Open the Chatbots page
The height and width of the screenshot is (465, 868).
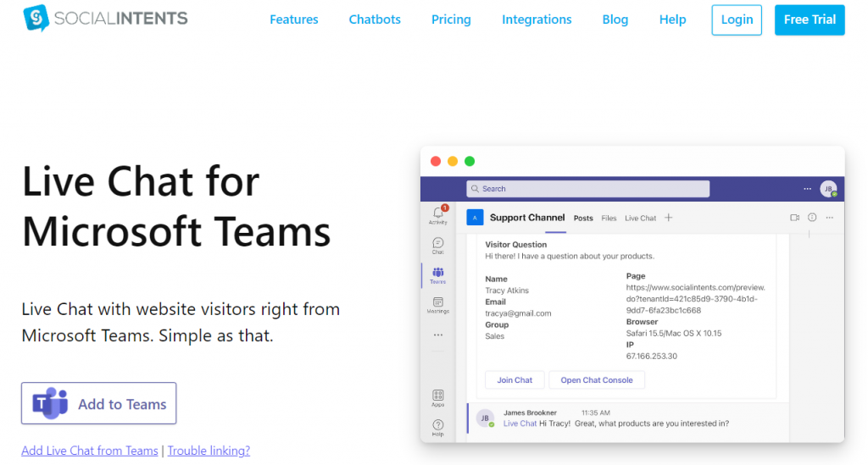point(375,19)
